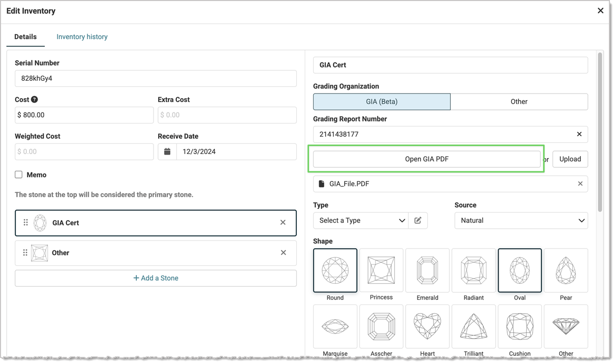Click the GIA_File.PDF document icon
The image size is (615, 364).
coord(321,184)
